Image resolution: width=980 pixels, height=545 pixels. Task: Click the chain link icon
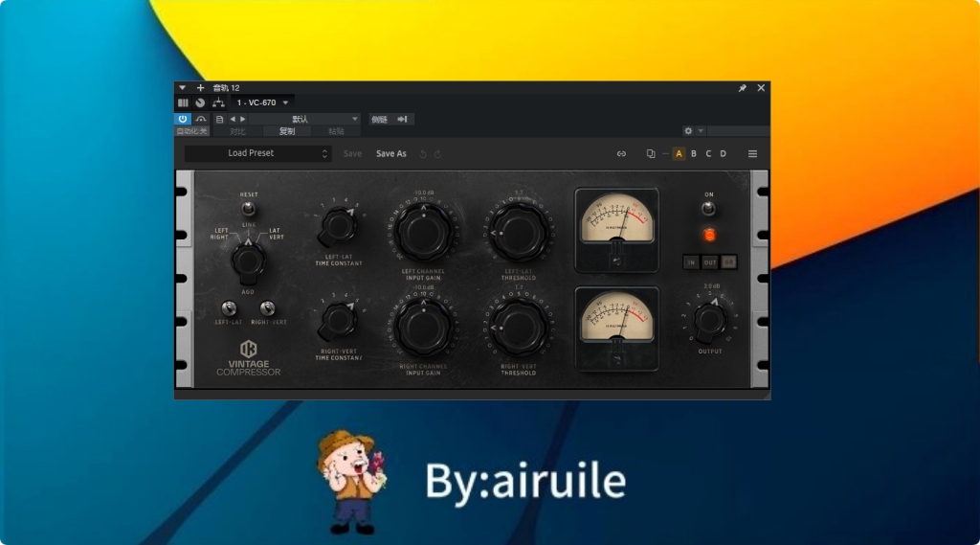[621, 154]
